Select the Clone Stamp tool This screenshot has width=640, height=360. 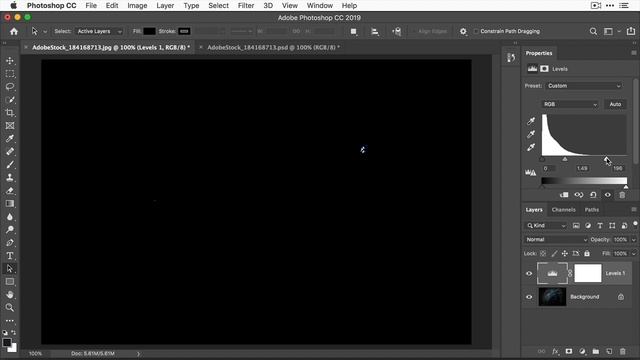[10, 178]
